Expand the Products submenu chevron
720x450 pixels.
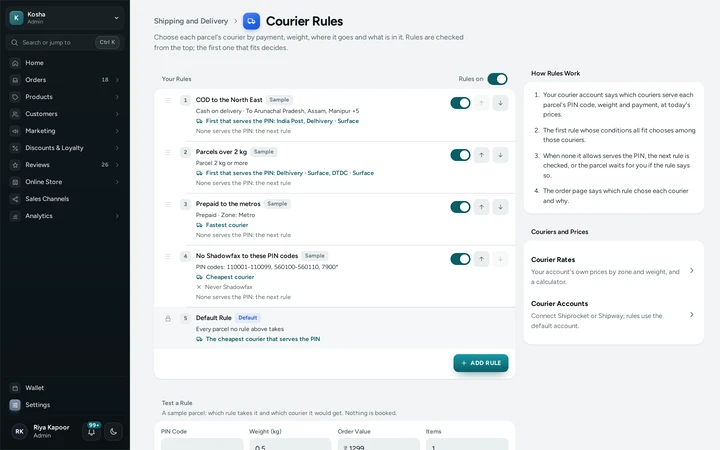tap(117, 97)
